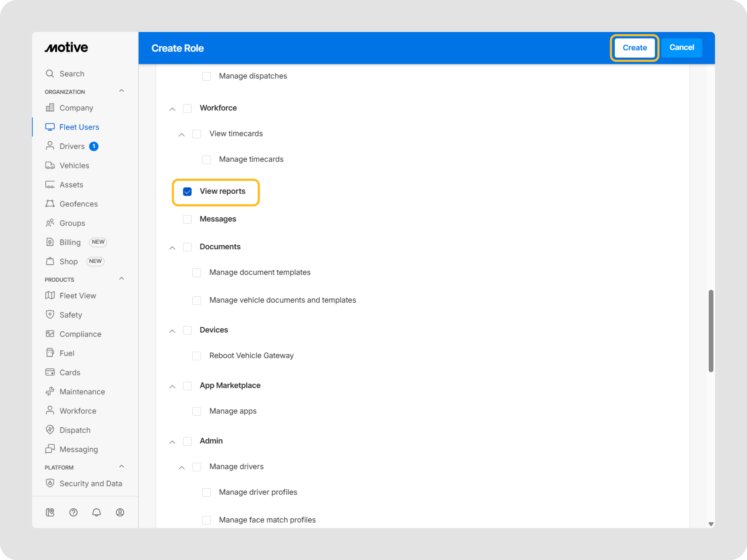Image resolution: width=747 pixels, height=560 pixels.
Task: Open the Fuel section
Action: [x=67, y=353]
